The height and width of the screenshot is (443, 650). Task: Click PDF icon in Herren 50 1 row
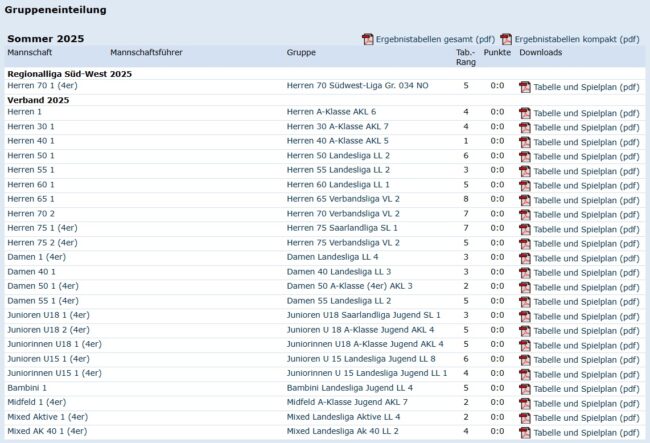click(525, 156)
